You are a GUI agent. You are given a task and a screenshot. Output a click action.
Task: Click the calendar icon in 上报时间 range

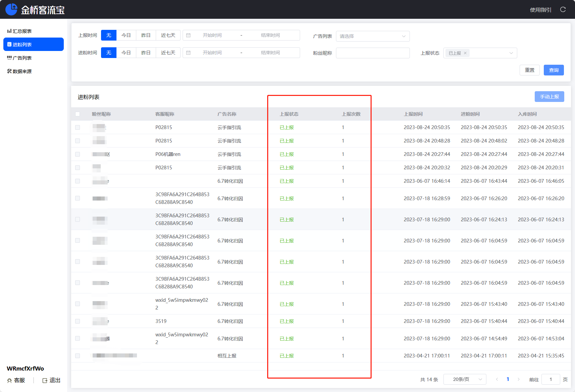click(188, 35)
